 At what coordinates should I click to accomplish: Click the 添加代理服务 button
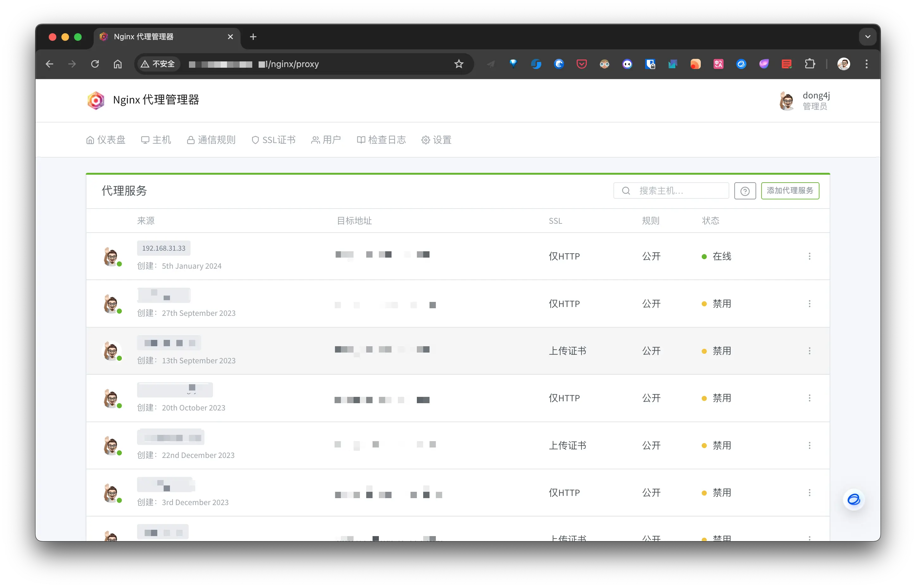click(790, 191)
